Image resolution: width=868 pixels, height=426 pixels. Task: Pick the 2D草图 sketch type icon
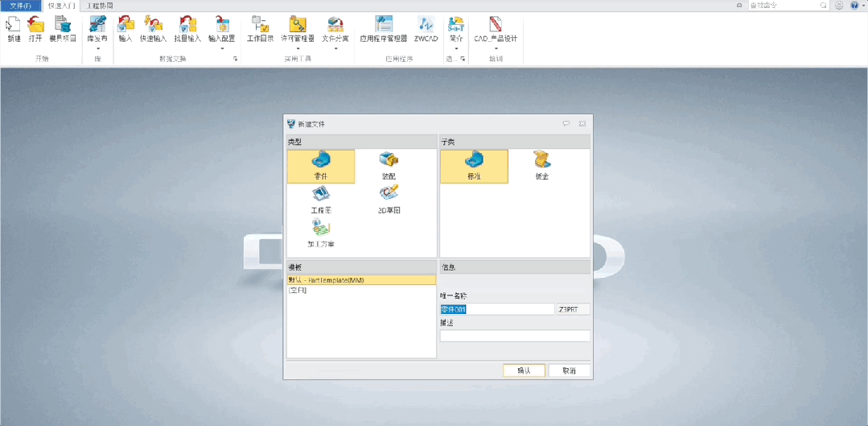click(x=389, y=199)
